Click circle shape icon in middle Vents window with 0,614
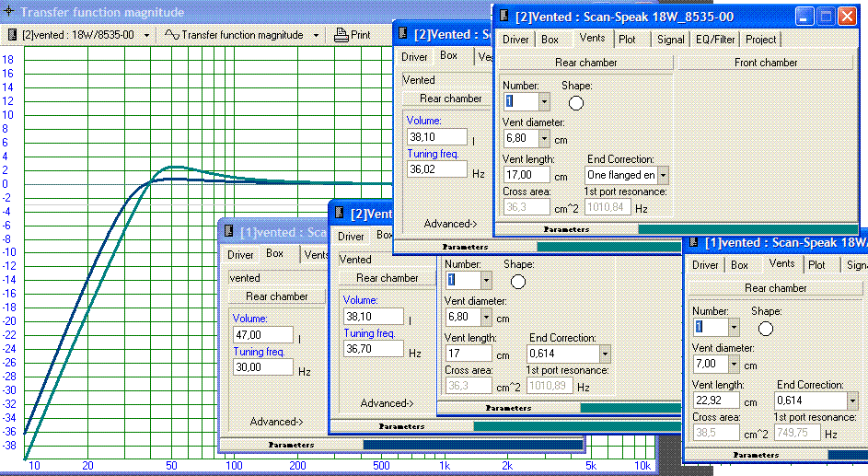 (517, 282)
